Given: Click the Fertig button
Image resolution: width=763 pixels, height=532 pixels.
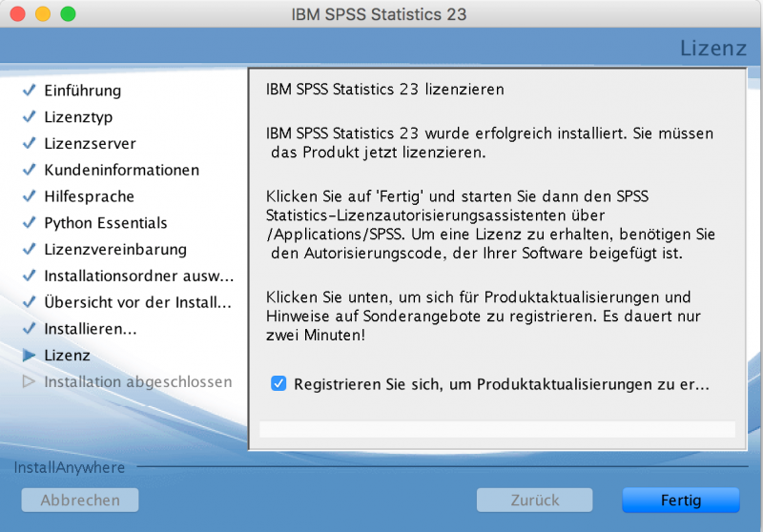Looking at the screenshot, I should pyautogui.click(x=681, y=500).
